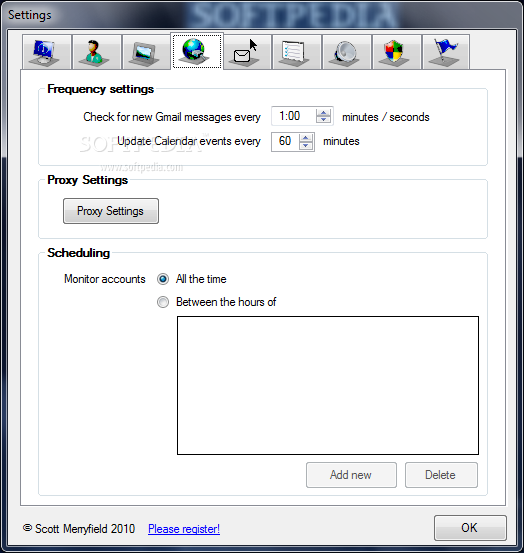Image resolution: width=524 pixels, height=553 pixels.
Task: Open the Proxy Settings button
Action: pyautogui.click(x=111, y=211)
